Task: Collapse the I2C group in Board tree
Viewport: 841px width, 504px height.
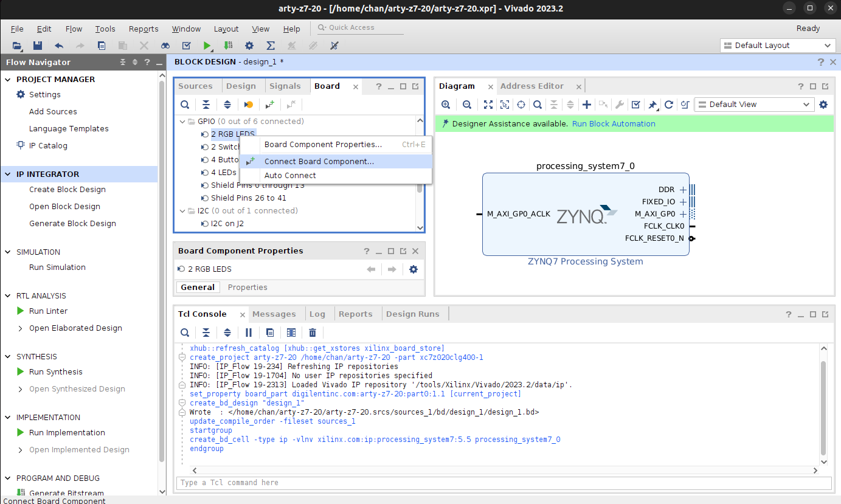Action: click(183, 211)
